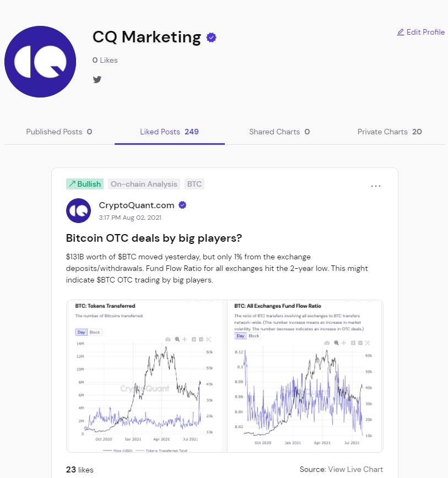
Task: Select Day on Tokens Transferred chart
Action: [x=81, y=332]
